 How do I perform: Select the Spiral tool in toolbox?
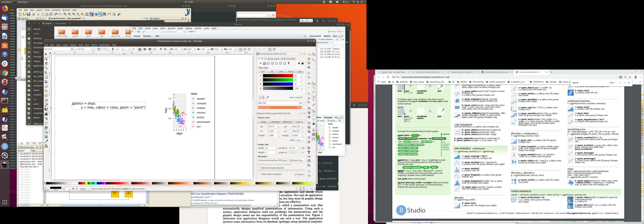(46, 96)
